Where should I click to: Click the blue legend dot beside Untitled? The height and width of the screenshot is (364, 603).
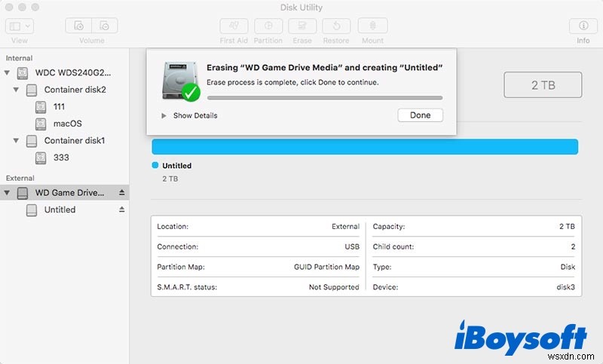coord(155,165)
